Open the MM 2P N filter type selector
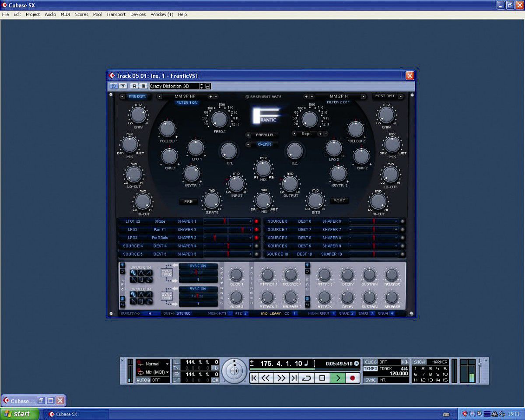 click(x=339, y=96)
